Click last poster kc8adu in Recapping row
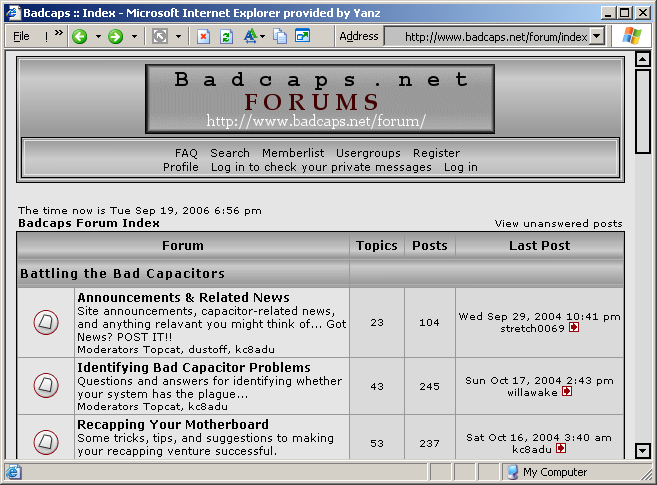Screen dimensions: 657x485 tap(532, 449)
